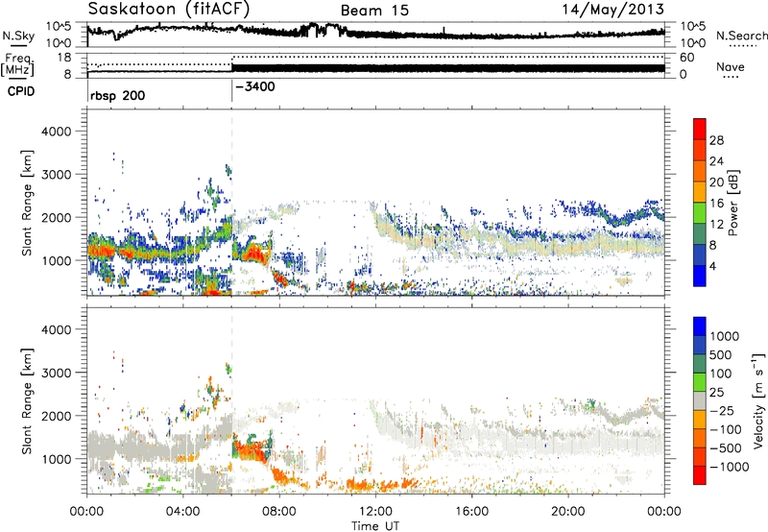
Task: Click the 'N.Sky' legend label
Action: [18, 36]
